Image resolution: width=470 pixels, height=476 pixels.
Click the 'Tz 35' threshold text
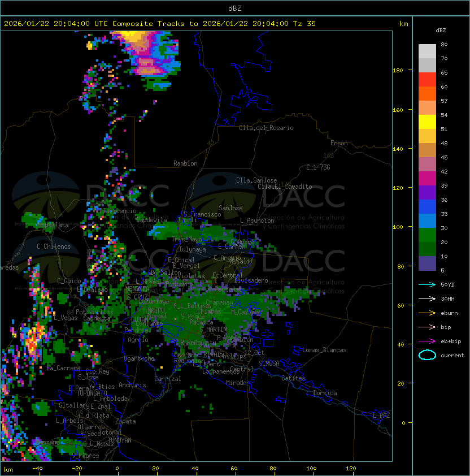pyautogui.click(x=304, y=24)
